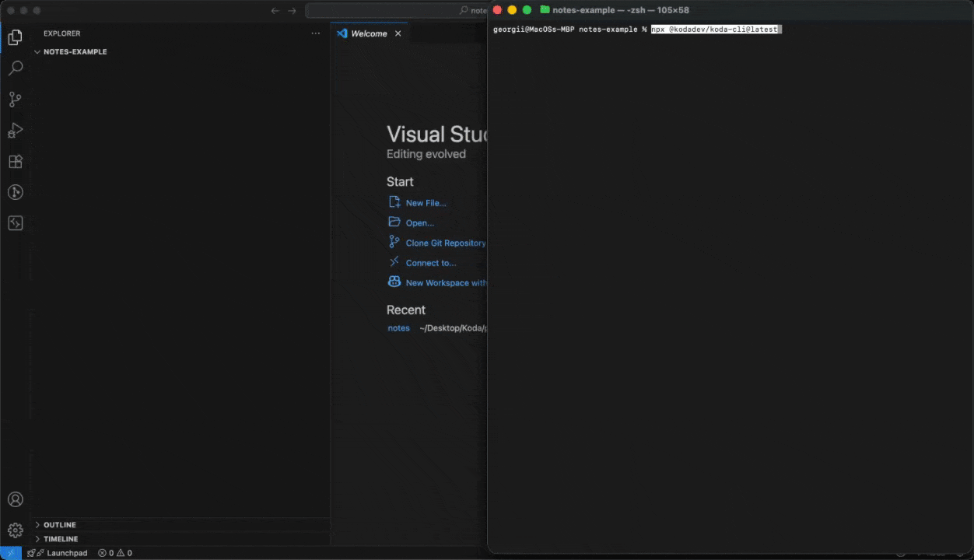The image size is (974, 560).
Task: Click the Explorer files icon
Action: pos(16,37)
